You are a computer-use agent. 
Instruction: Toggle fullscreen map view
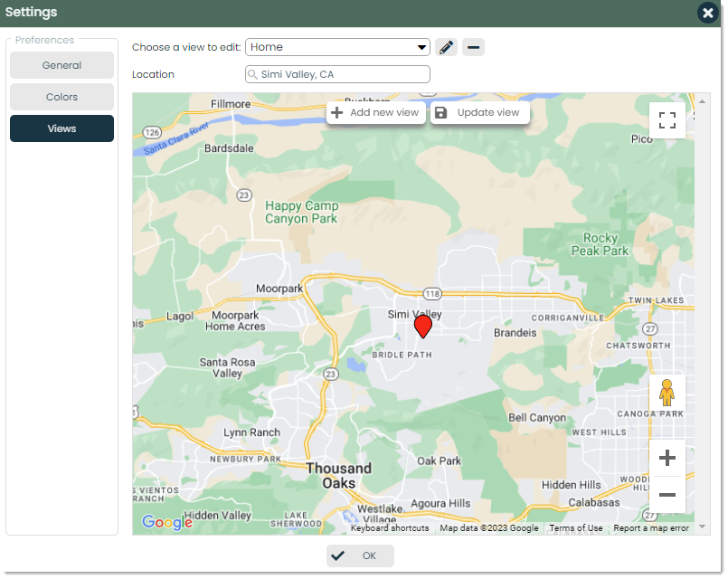click(667, 120)
